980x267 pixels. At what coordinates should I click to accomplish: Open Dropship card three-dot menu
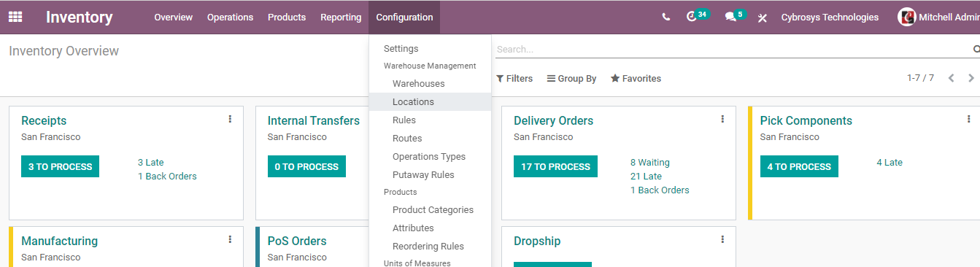[722, 239]
